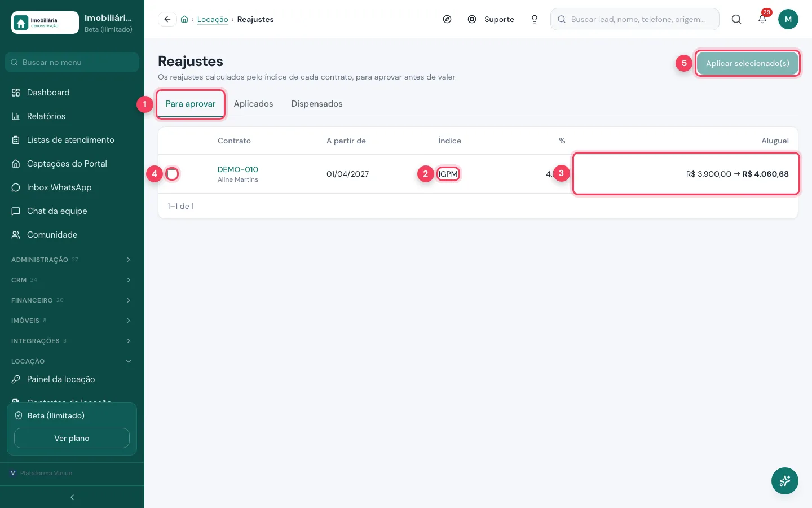Image resolution: width=812 pixels, height=508 pixels.
Task: Click the IGPM index value
Action: point(448,174)
